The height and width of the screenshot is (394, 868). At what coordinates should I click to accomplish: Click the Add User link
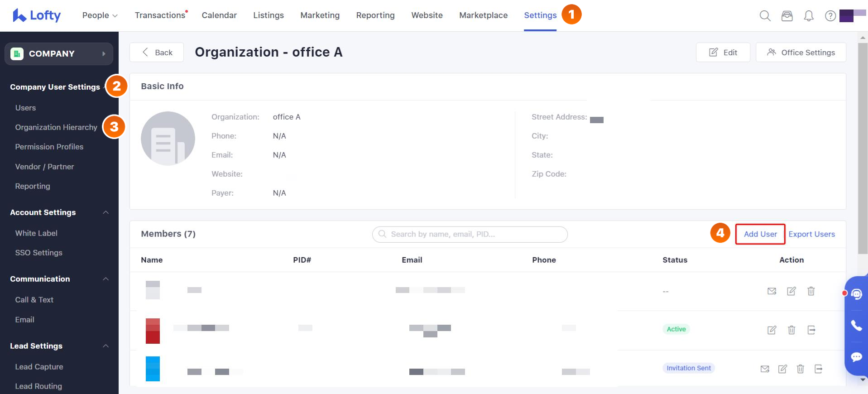pyautogui.click(x=760, y=234)
